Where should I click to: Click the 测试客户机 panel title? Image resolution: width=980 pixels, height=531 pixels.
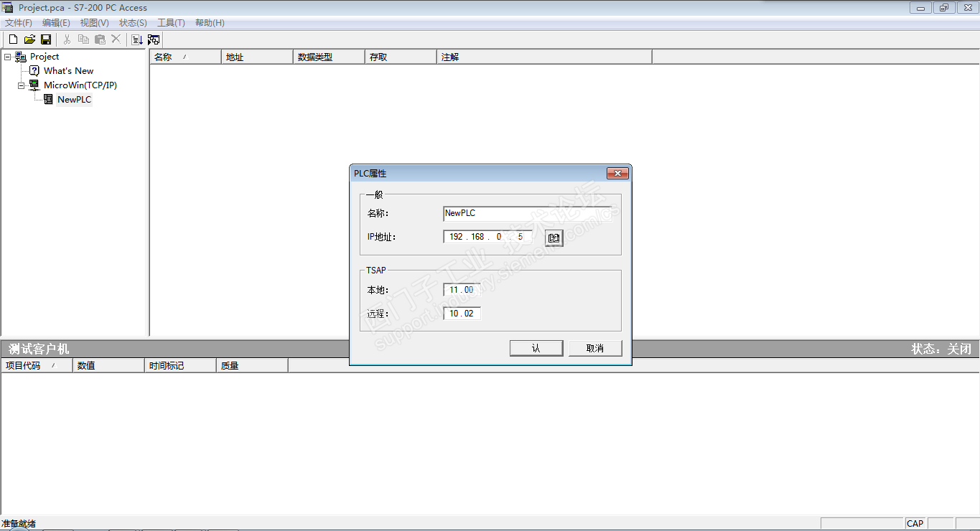click(x=39, y=349)
